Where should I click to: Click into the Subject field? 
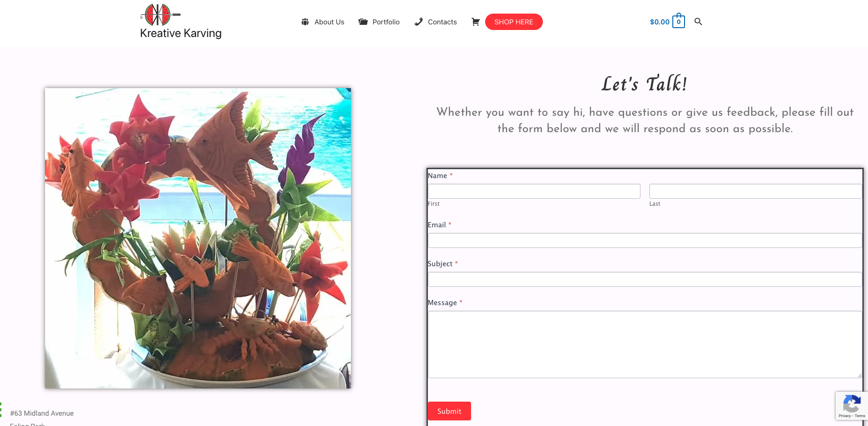[645, 279]
